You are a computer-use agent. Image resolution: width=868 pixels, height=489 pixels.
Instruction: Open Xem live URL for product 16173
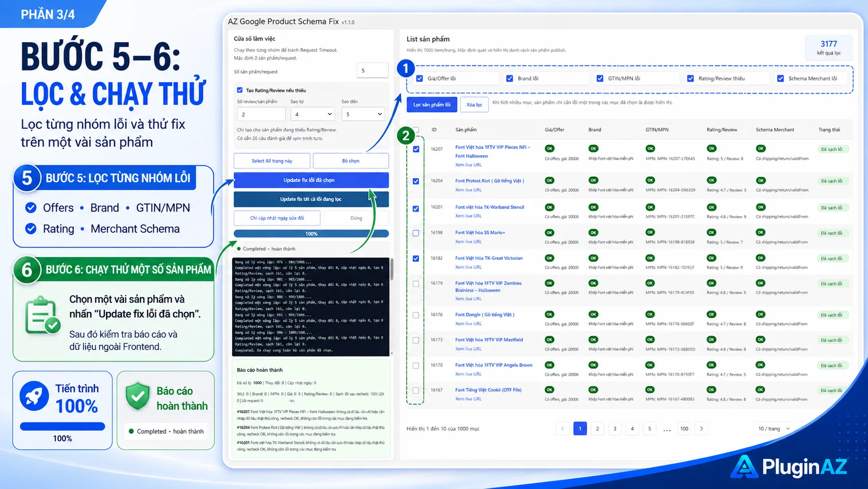click(468, 349)
